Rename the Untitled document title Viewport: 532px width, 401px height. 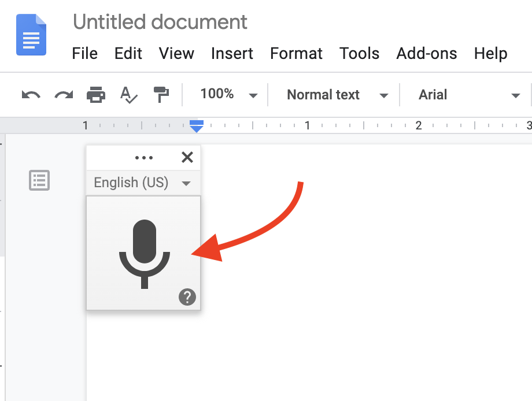point(160,23)
